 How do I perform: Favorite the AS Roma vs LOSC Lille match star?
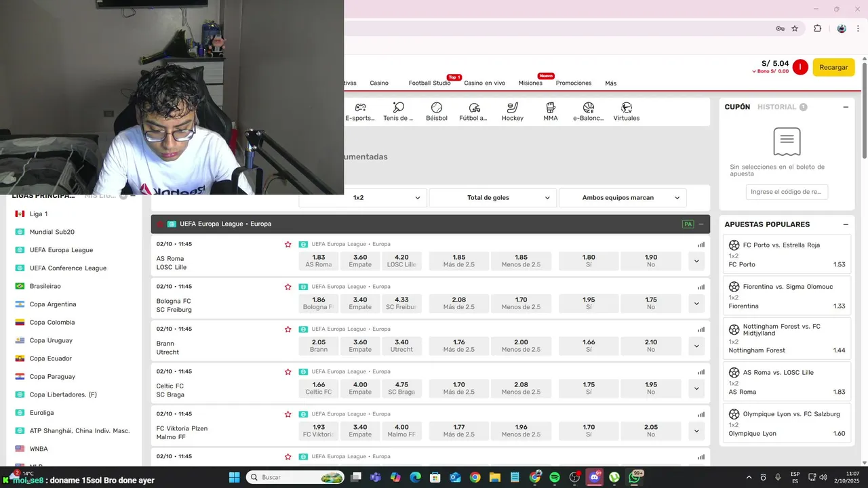(x=288, y=244)
